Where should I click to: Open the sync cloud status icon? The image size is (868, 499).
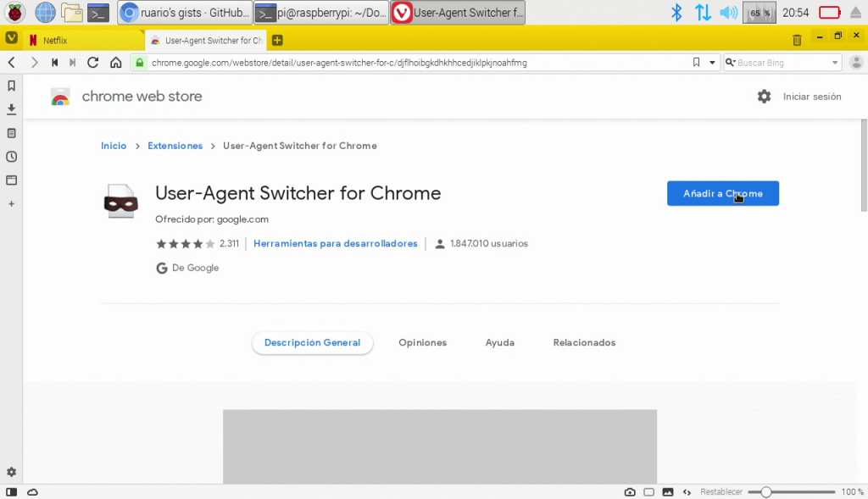click(x=33, y=492)
